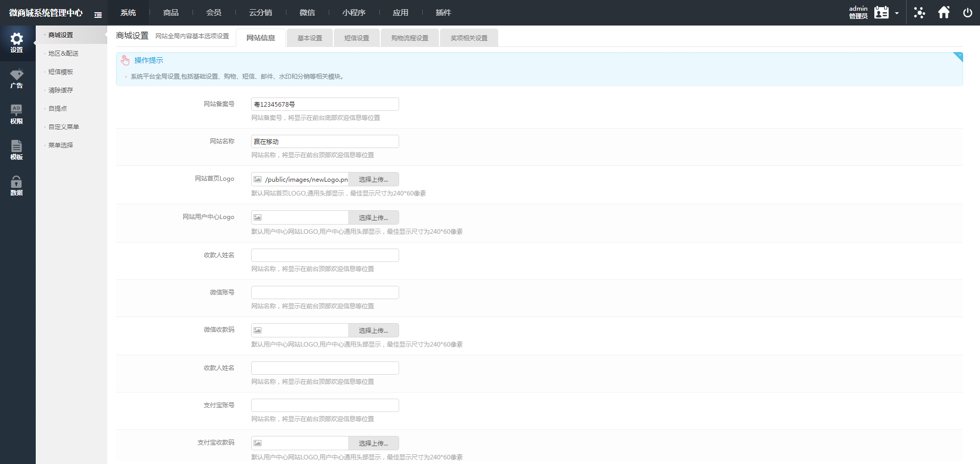Select 商品 from the top menu bar
980x464 pixels.
point(170,12)
